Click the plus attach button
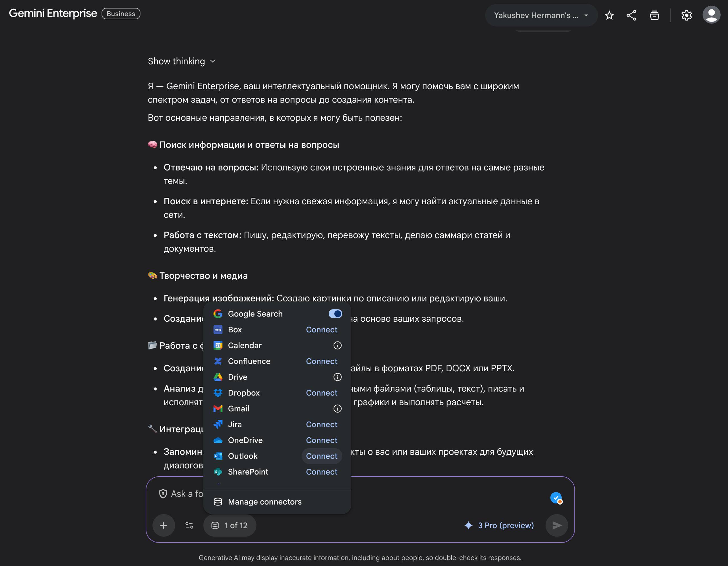The width and height of the screenshot is (728, 566). tap(163, 525)
